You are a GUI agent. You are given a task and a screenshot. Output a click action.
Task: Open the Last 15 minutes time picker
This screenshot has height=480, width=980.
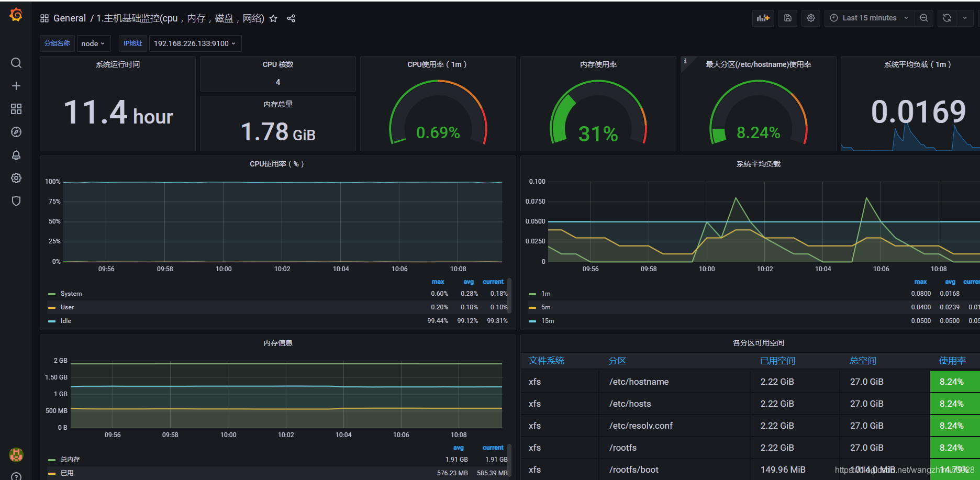point(869,18)
